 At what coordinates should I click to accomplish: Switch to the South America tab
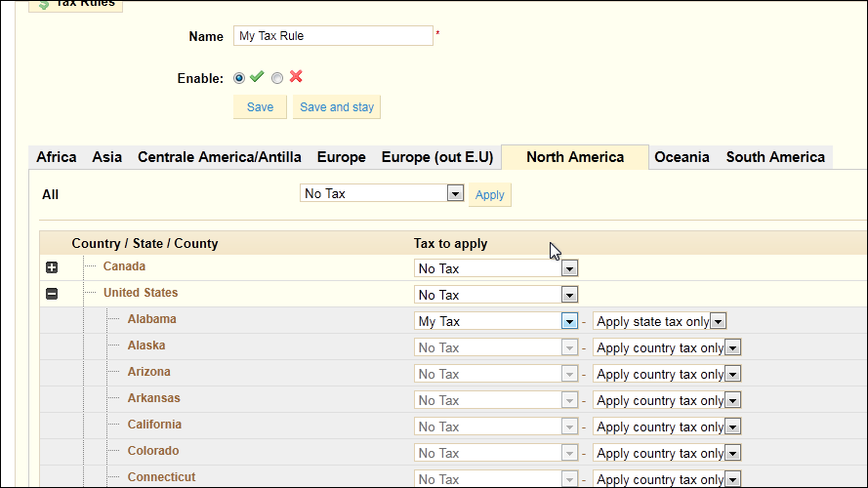(x=775, y=157)
